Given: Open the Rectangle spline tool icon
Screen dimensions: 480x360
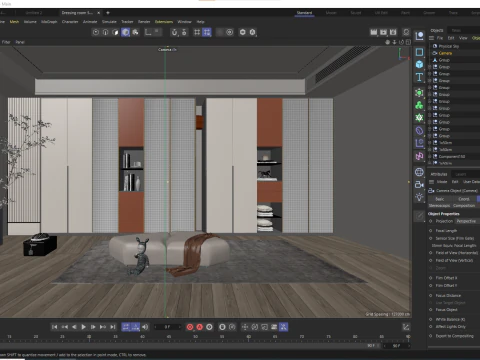Looking at the screenshot, I should (419, 52).
